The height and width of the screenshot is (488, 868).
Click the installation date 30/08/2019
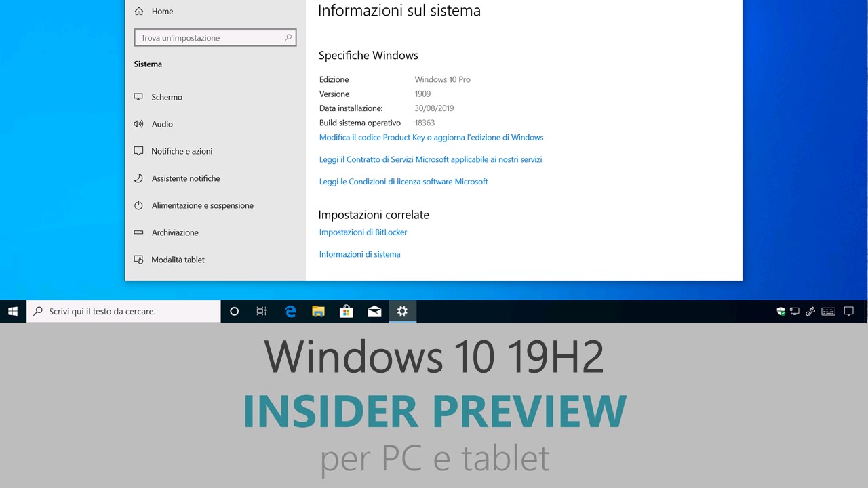tap(434, 108)
